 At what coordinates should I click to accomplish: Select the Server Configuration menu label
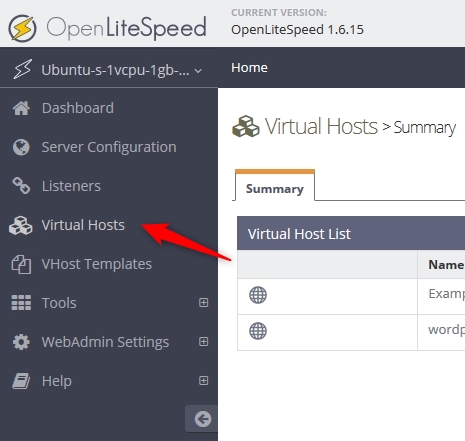109,147
